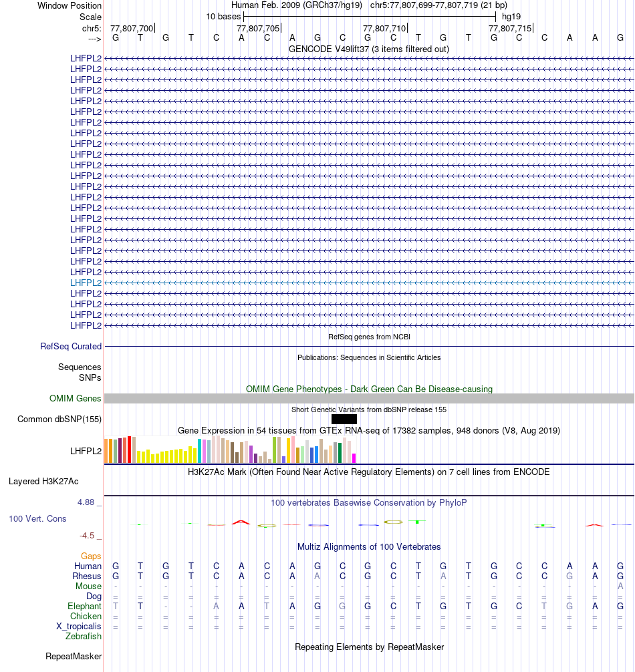
Task: Select the light-blue highlighted LHFPL2 transcript label
Action: point(86,283)
